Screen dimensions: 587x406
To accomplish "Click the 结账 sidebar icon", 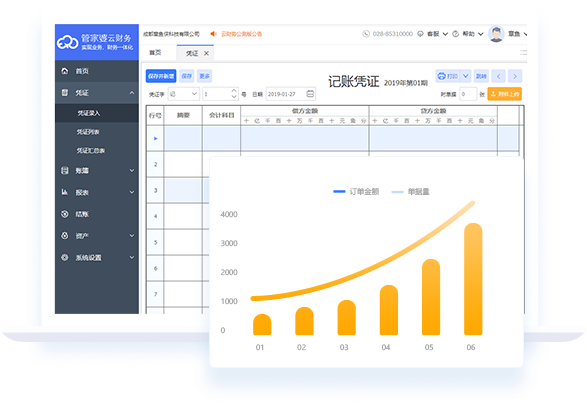I will pos(65,214).
